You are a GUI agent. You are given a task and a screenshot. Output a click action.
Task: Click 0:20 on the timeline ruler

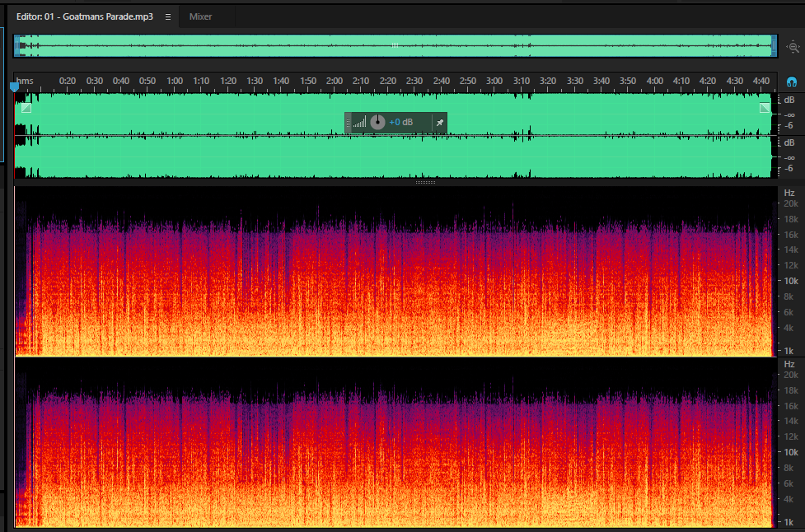(68, 81)
